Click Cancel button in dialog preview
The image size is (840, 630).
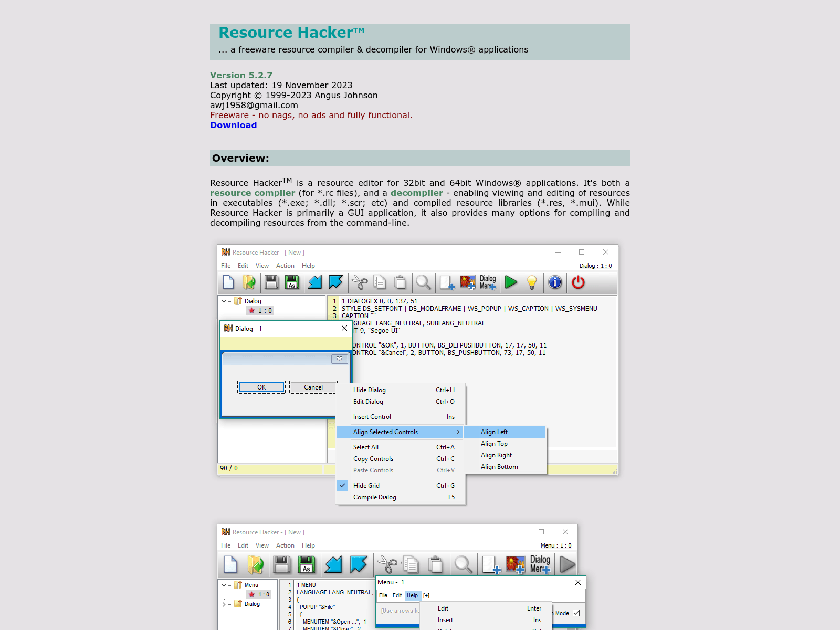[313, 387]
